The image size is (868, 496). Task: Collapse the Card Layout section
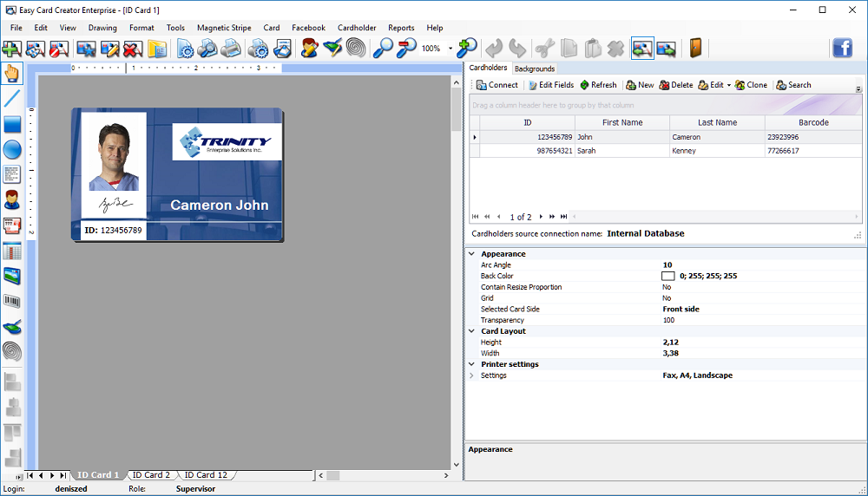[472, 331]
